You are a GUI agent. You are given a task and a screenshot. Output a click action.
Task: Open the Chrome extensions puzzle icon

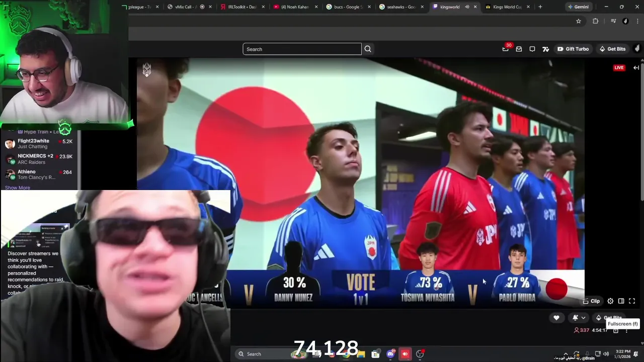pyautogui.click(x=596, y=21)
